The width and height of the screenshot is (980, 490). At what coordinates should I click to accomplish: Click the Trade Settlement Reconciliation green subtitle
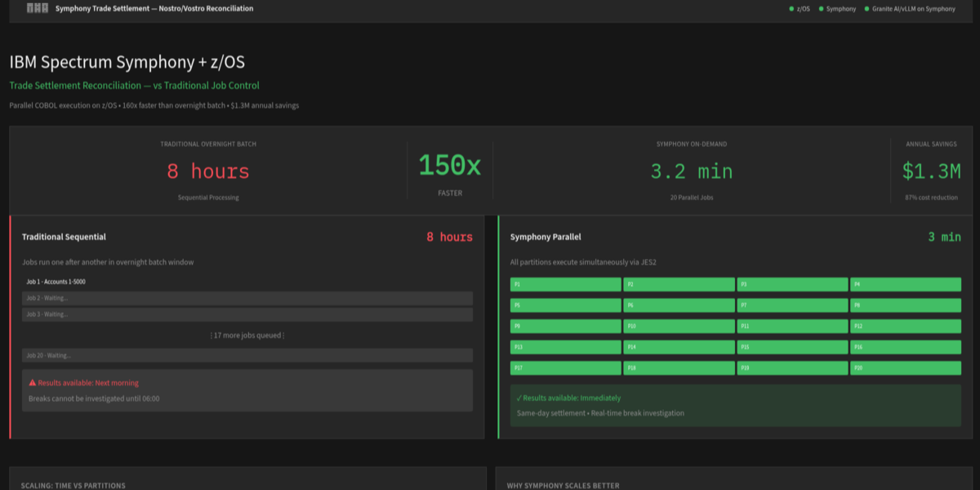pos(134,85)
